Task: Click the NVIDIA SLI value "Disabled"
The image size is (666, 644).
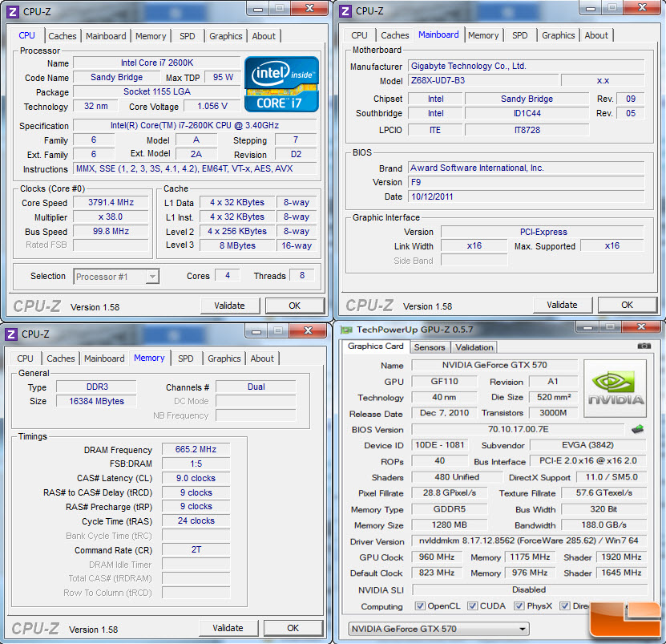Action: click(x=529, y=589)
